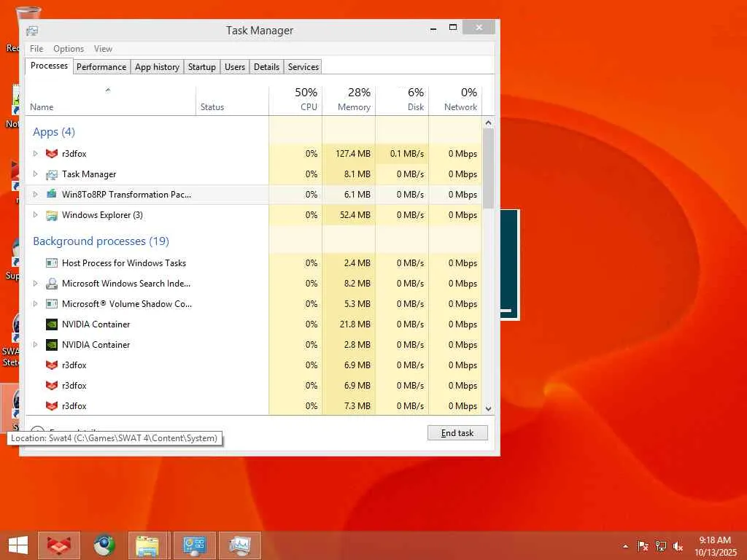Image resolution: width=747 pixels, height=560 pixels.
Task: Open the Options menu
Action: [69, 49]
